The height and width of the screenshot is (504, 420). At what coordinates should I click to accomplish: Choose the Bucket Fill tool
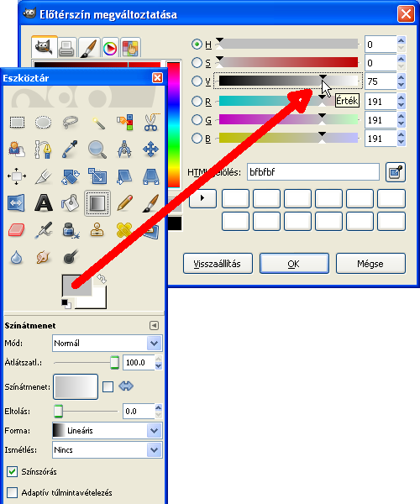pos(70,203)
